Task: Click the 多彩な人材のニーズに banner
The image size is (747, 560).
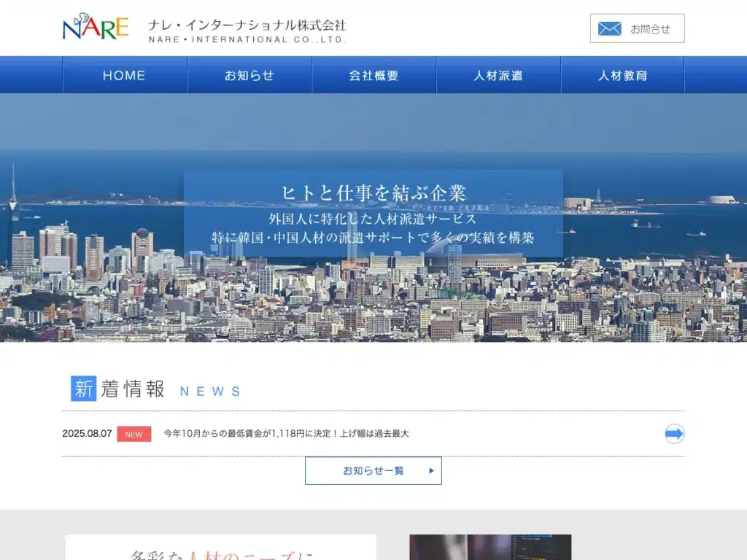Action: click(220, 547)
